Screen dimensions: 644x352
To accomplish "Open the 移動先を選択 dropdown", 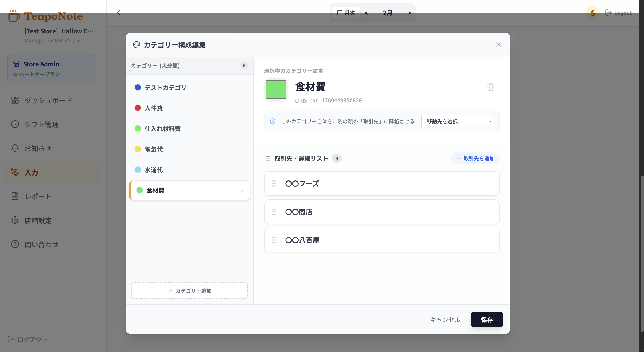I will 457,121.
